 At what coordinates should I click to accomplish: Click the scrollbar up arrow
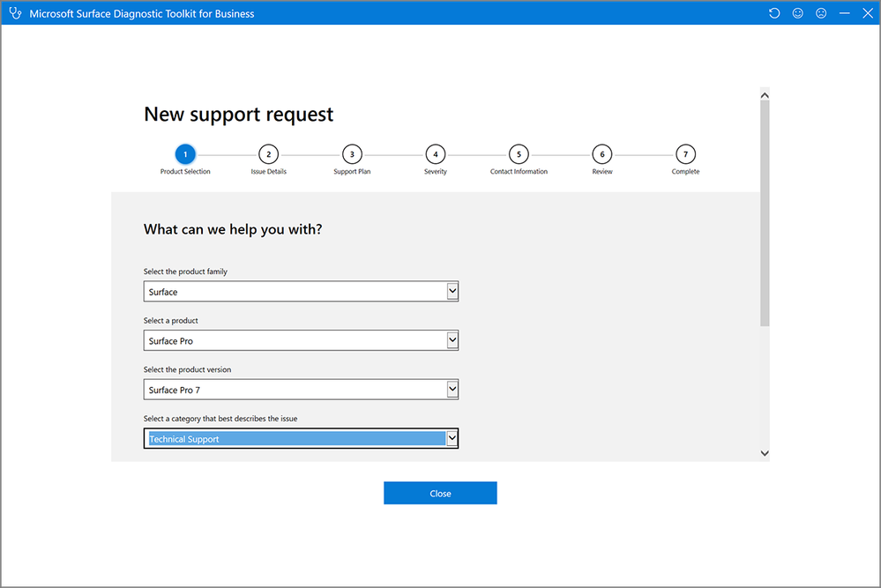765,95
